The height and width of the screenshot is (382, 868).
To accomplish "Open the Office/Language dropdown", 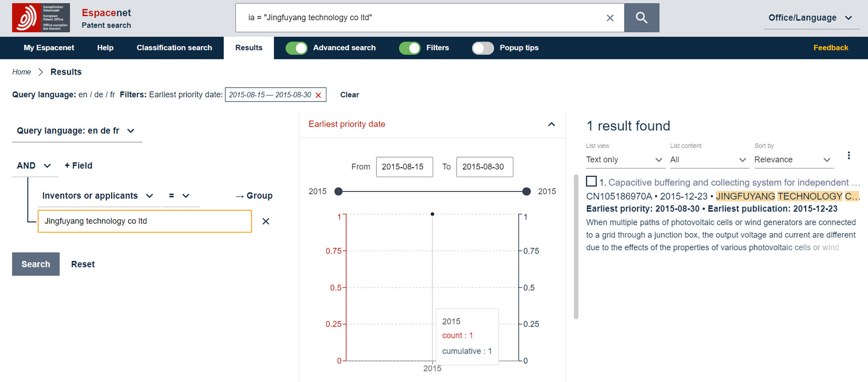I will coord(810,18).
